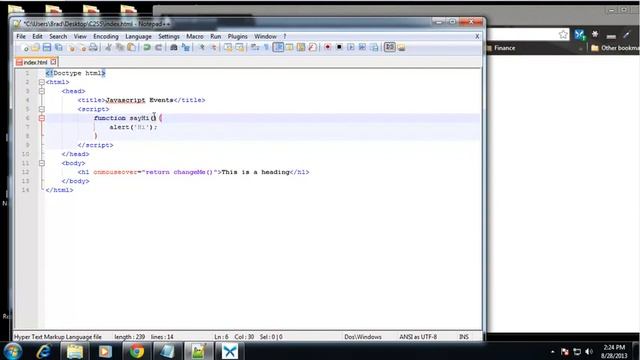
Task: Click Dos\Windows in the status bar
Action: [363, 337]
